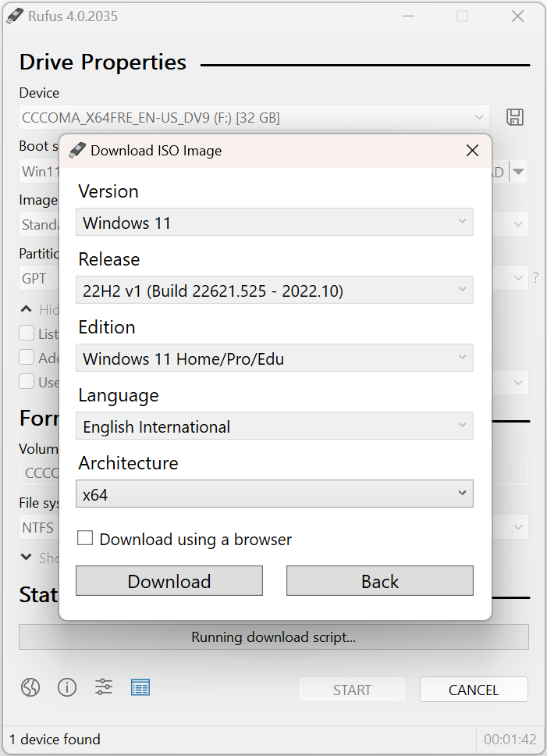Toggle the Add fixes checkbox
The width and height of the screenshot is (547, 756).
26,357
